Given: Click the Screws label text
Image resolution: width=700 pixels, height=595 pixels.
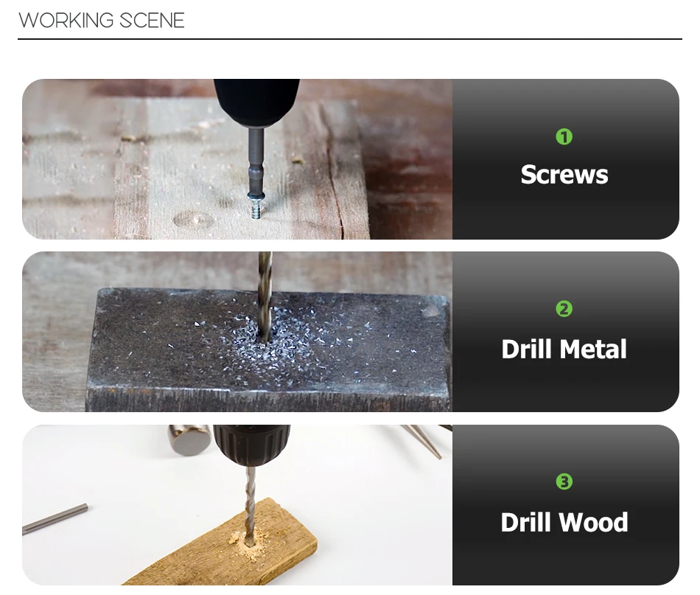Looking at the screenshot, I should (564, 174).
